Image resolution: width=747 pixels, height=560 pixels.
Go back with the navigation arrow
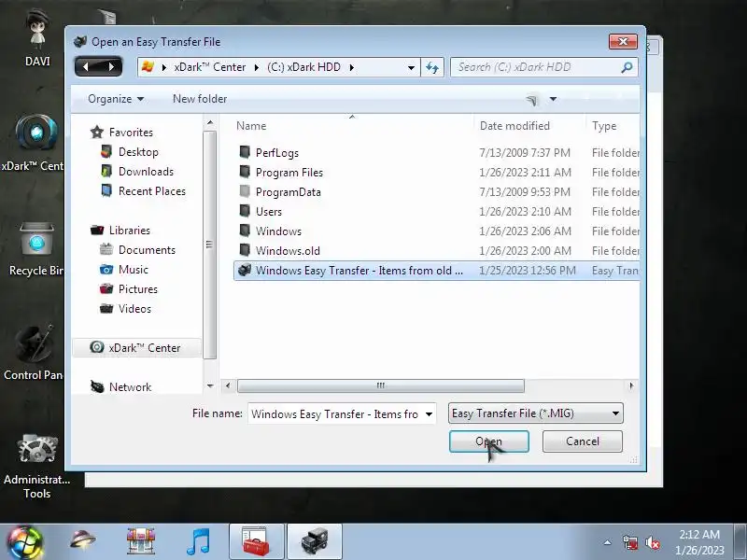[86, 67]
